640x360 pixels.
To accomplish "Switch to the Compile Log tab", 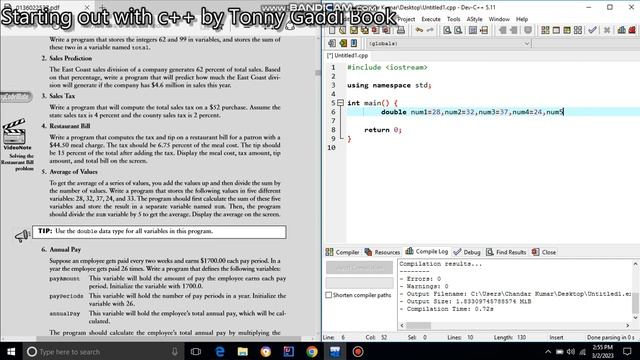I will 427,251.
